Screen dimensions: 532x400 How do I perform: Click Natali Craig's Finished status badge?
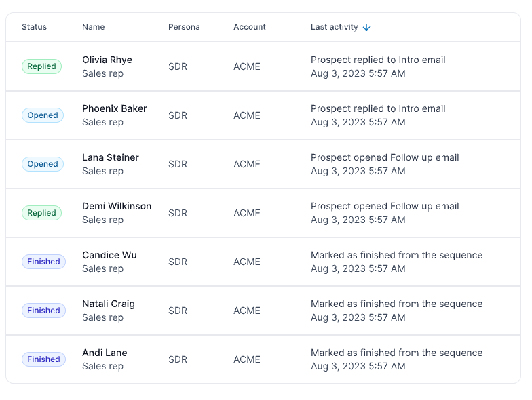tap(43, 311)
